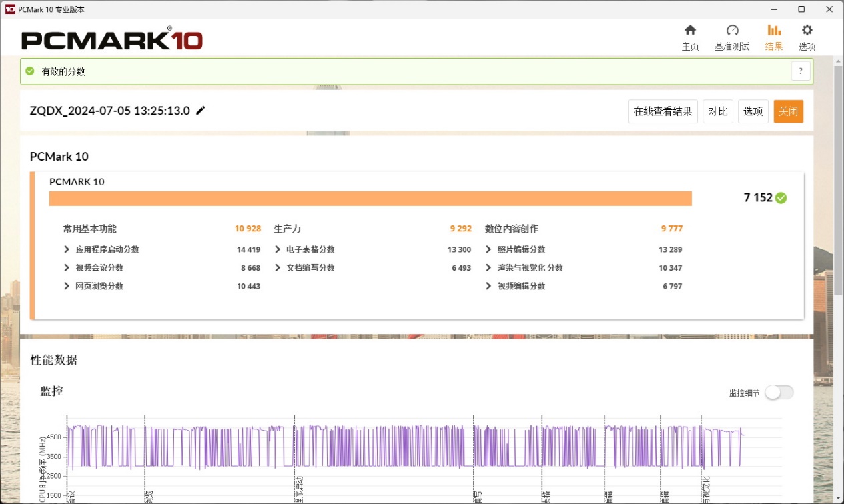Image resolution: width=844 pixels, height=504 pixels.
Task: Expand the 照片编辑分数 row
Action: point(489,249)
